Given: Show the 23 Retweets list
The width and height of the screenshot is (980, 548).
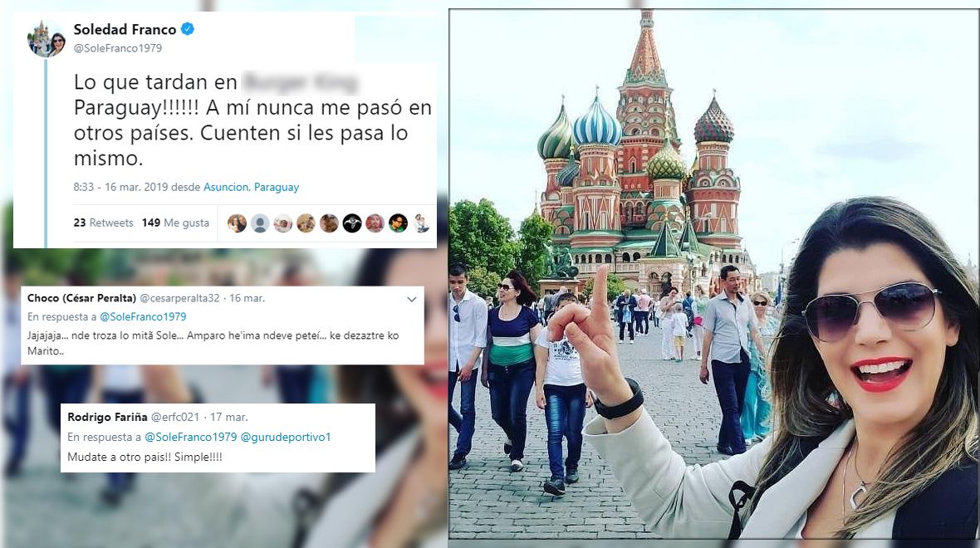Looking at the screenshot, I should pyautogui.click(x=103, y=223).
